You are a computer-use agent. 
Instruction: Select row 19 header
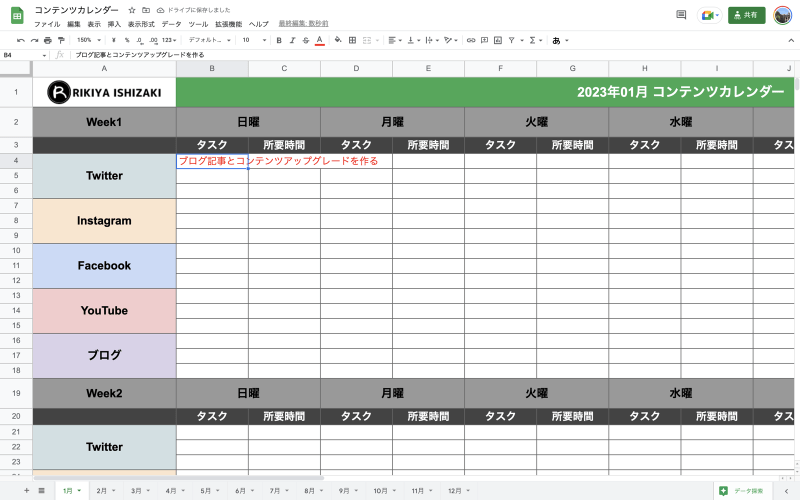point(16,393)
